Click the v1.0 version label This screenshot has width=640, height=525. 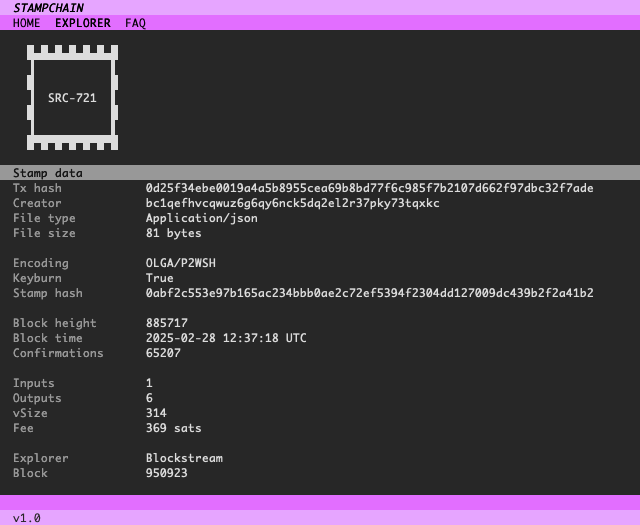click(27, 518)
